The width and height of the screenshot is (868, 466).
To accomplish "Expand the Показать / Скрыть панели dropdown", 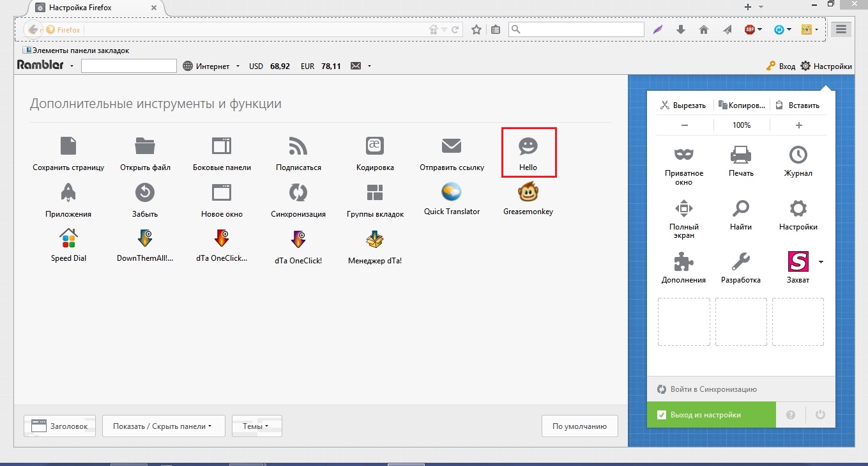I will [164, 426].
